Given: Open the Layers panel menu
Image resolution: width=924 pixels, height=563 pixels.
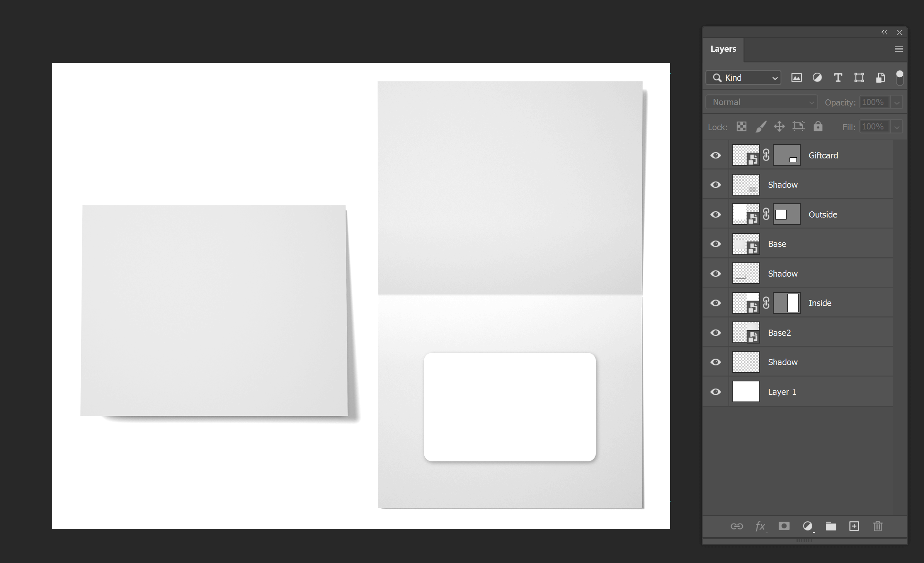Looking at the screenshot, I should click(x=898, y=49).
